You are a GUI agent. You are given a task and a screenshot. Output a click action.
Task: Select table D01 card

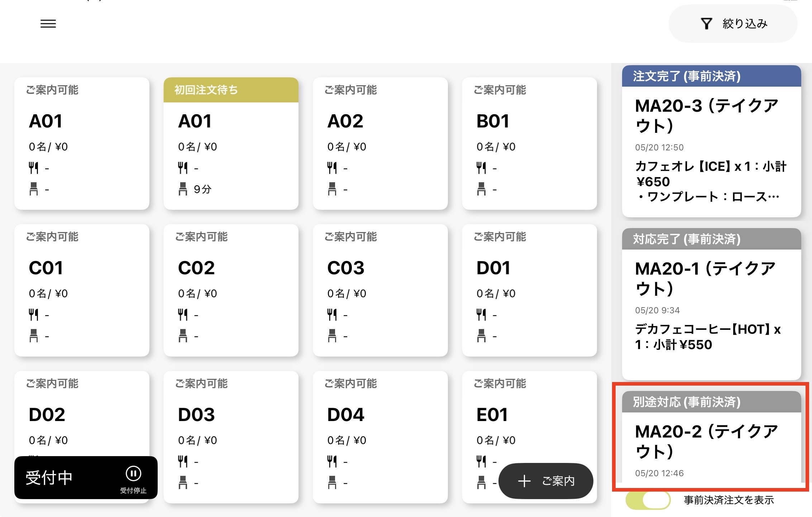[x=529, y=290]
